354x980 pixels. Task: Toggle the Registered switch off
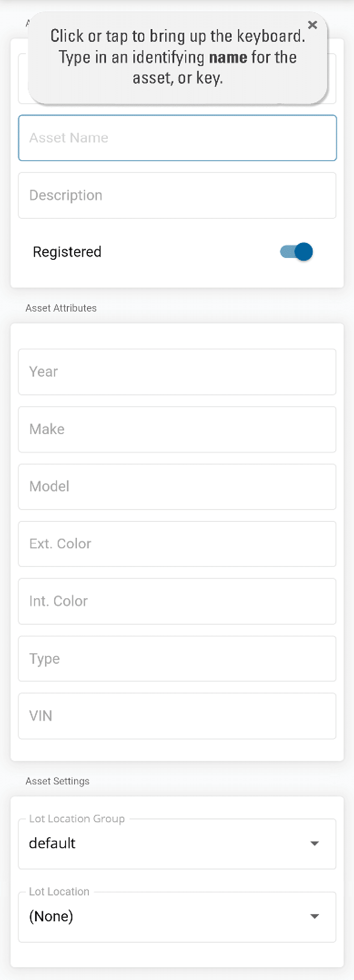(x=297, y=252)
